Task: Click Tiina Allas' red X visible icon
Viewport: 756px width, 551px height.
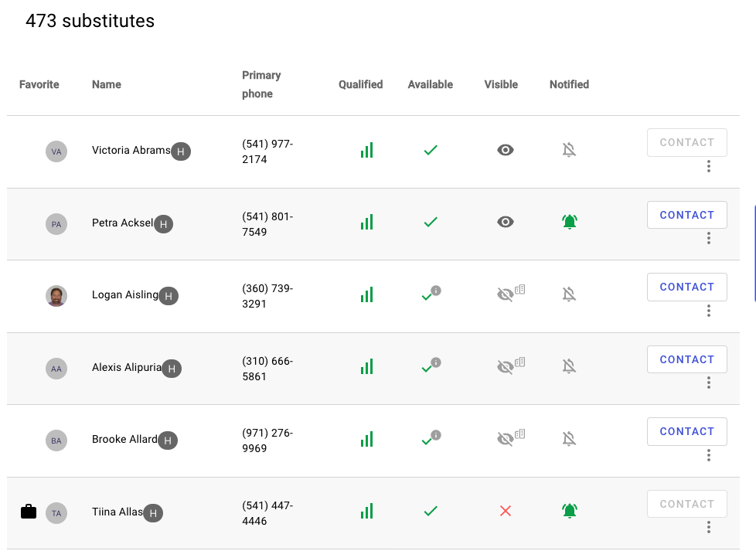Action: click(506, 511)
